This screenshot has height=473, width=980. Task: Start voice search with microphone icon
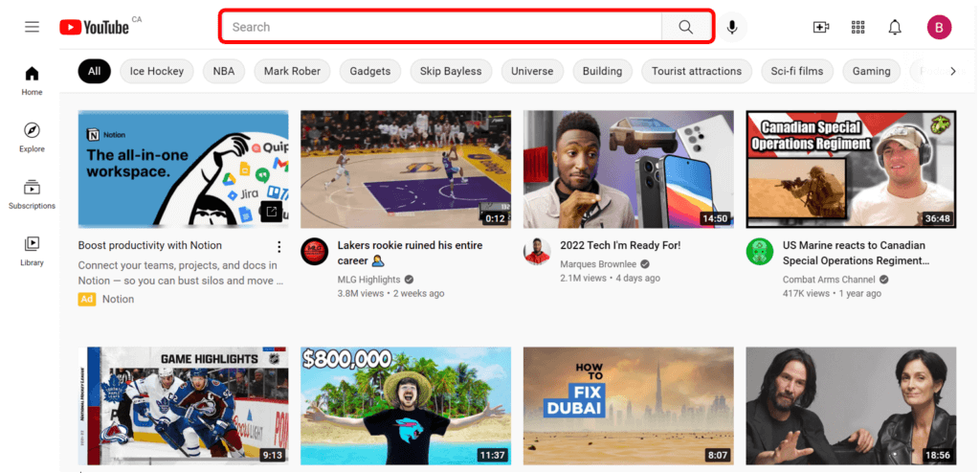[x=732, y=27]
